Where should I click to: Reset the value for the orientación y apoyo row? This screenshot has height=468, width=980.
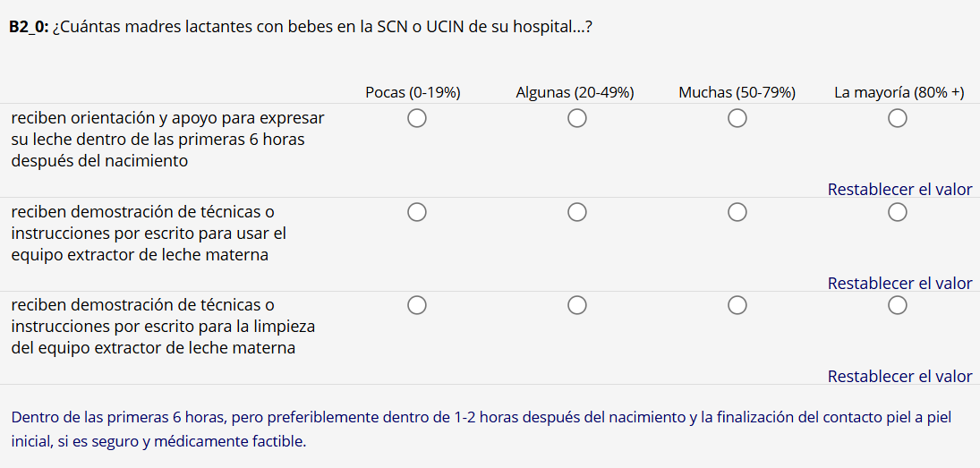(x=899, y=190)
